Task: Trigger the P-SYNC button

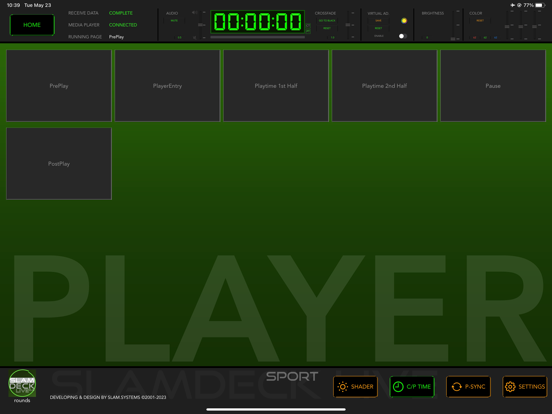Action: 468,387
